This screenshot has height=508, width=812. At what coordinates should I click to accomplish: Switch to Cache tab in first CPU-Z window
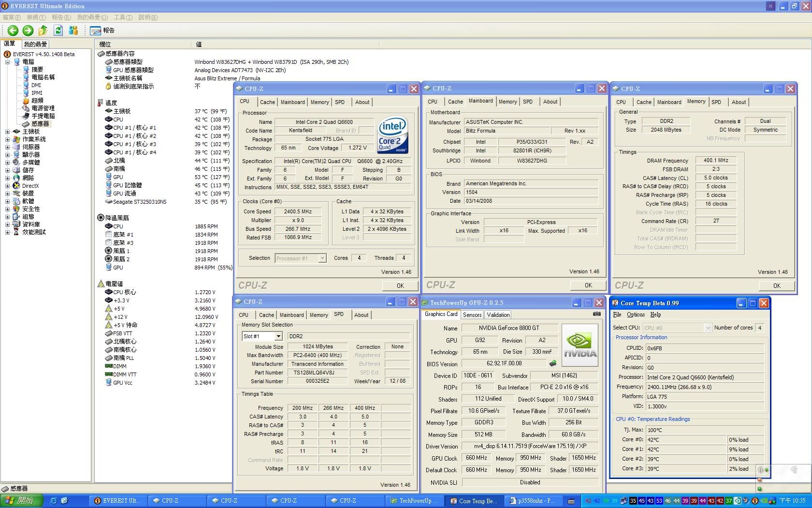(267, 102)
